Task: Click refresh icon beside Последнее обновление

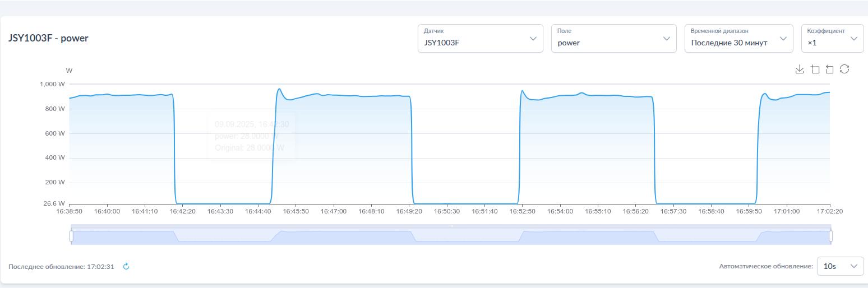Action: point(126,267)
